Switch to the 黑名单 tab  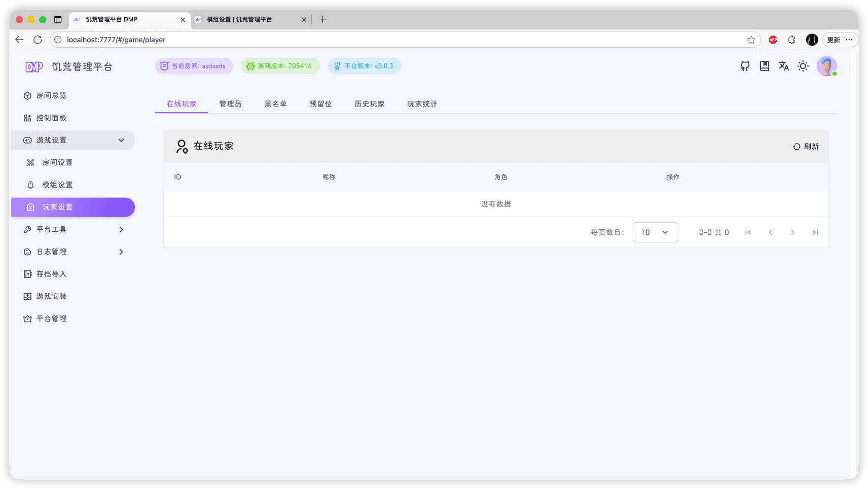[x=275, y=103]
